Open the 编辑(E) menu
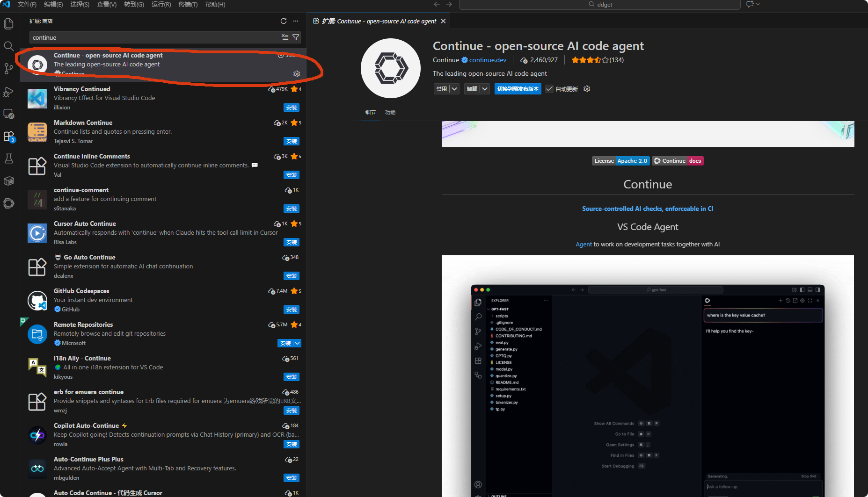Viewport: 868px width, 497px height. click(53, 4)
